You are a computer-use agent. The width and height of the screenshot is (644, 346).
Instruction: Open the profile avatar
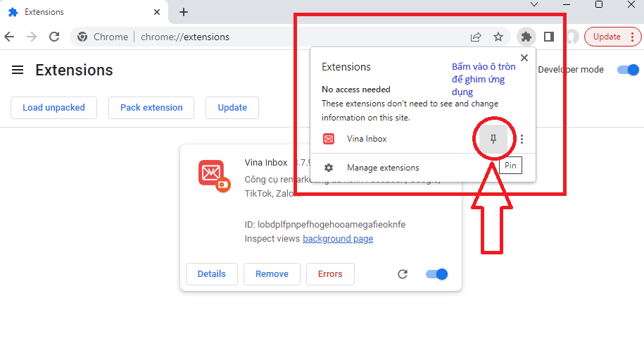point(571,37)
